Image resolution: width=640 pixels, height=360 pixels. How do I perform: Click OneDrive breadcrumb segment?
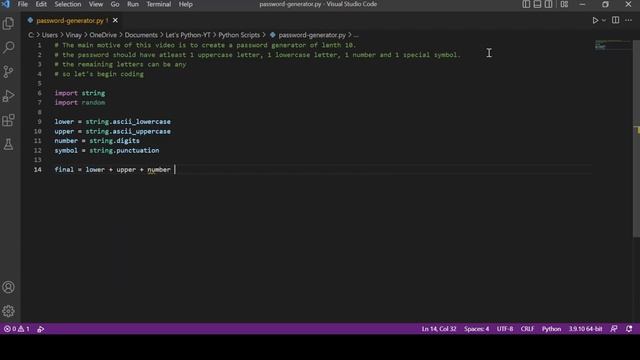(103, 35)
